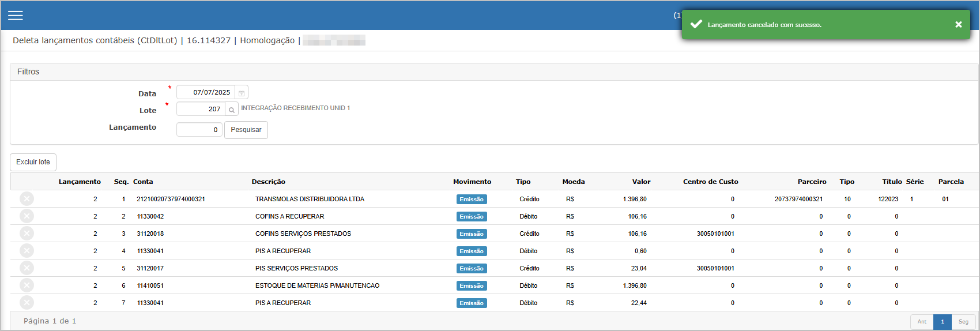
Task: Click the Seg next page button
Action: 963,322
